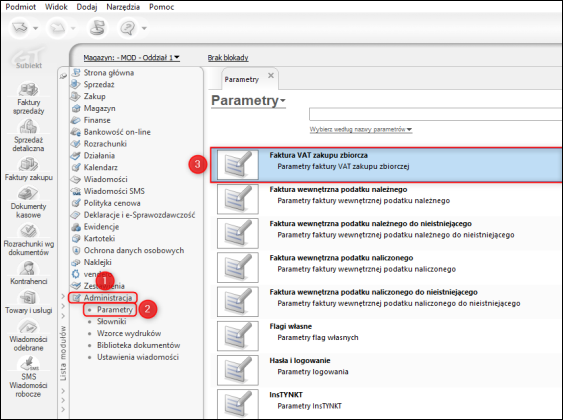Open Dokumenty kasowe shortcut icon

tap(28, 194)
